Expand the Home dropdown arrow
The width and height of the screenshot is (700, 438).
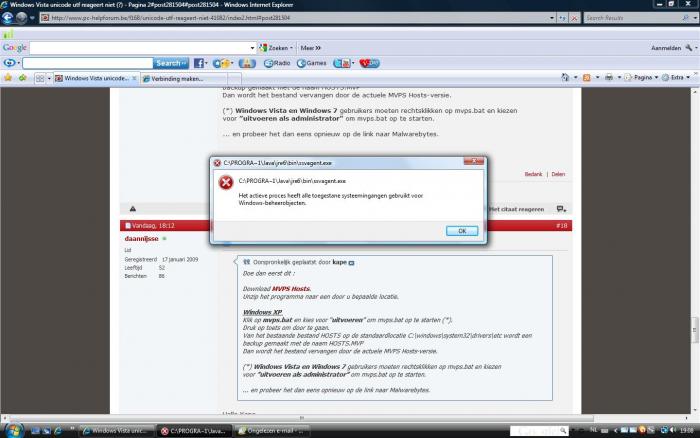pos(575,77)
